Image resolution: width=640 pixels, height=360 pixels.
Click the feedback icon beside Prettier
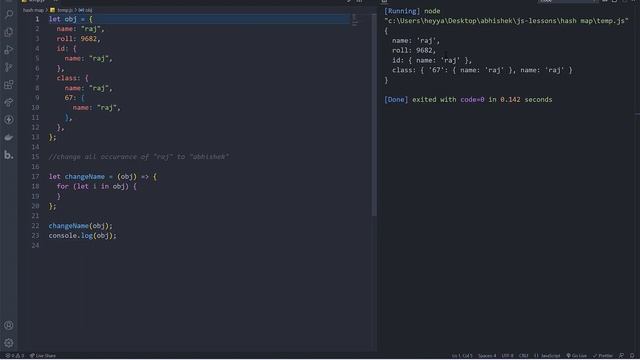pyautogui.click(x=621, y=356)
